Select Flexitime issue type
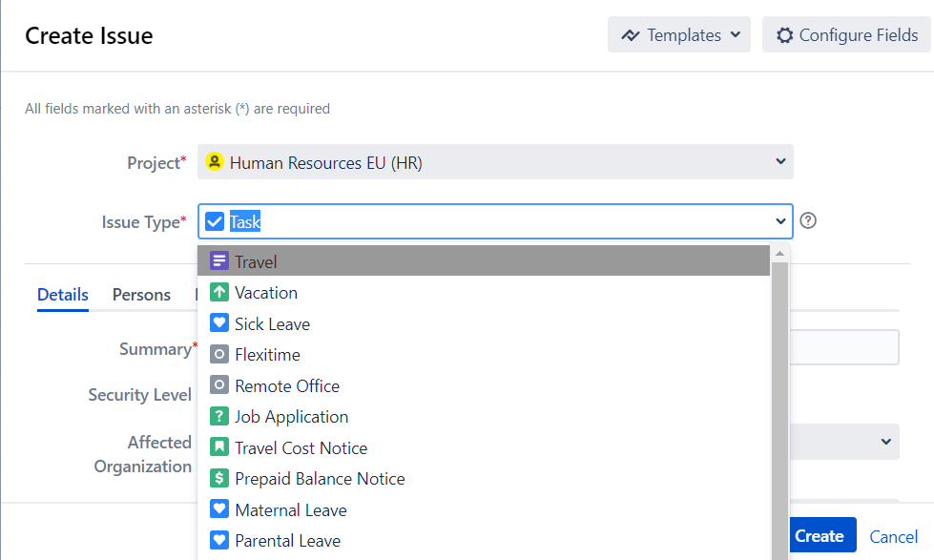934x560 pixels. pyautogui.click(x=484, y=355)
